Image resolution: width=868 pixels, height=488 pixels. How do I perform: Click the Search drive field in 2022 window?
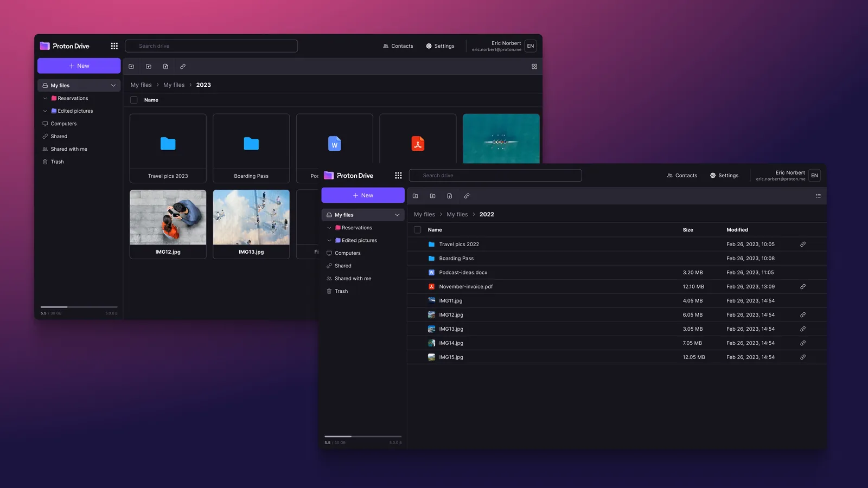[495, 176]
